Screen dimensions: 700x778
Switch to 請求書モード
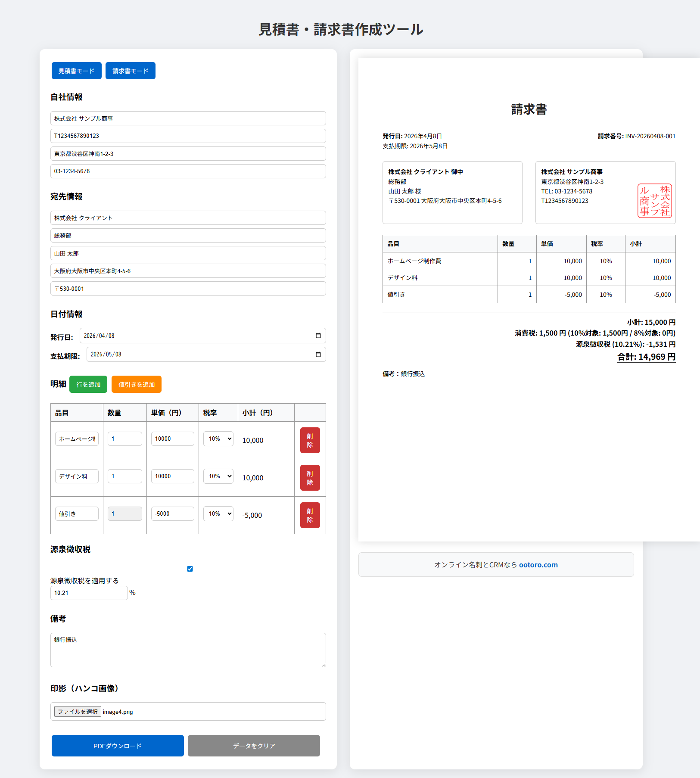(x=131, y=71)
